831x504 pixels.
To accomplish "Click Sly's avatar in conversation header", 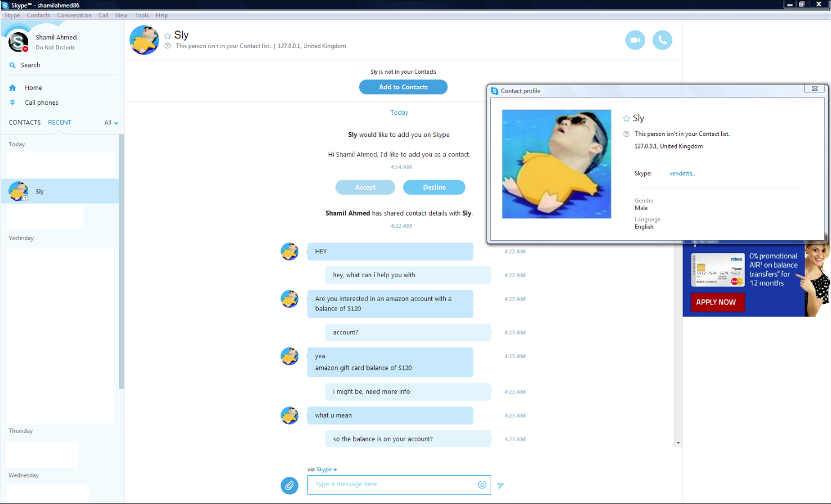I will 144,40.
